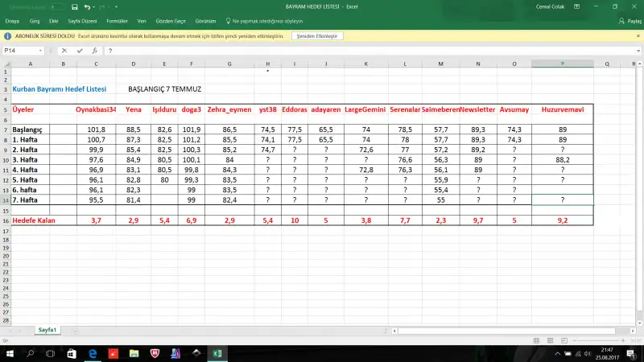Click the Save icon in quick access toolbar
644x362 pixels.
(74, 7)
